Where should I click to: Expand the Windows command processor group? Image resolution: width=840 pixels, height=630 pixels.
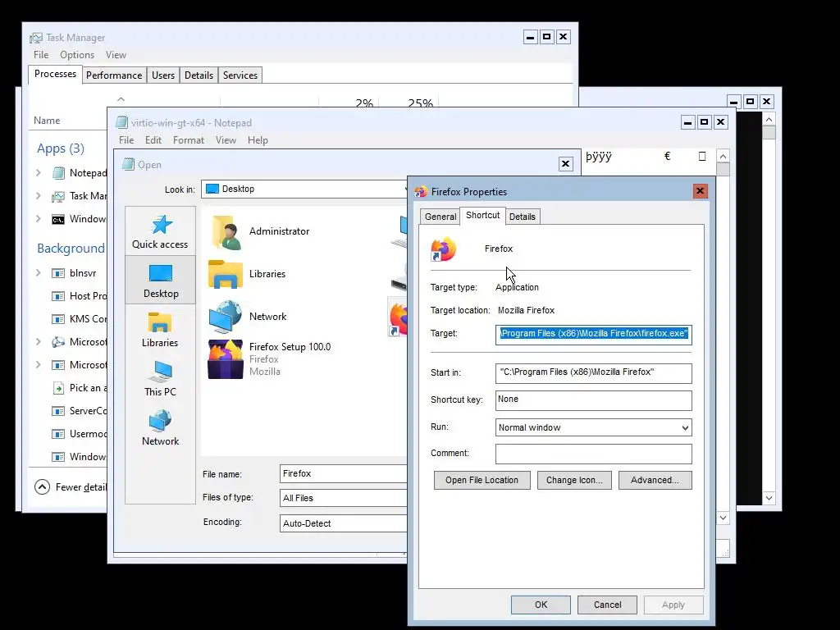click(x=38, y=218)
